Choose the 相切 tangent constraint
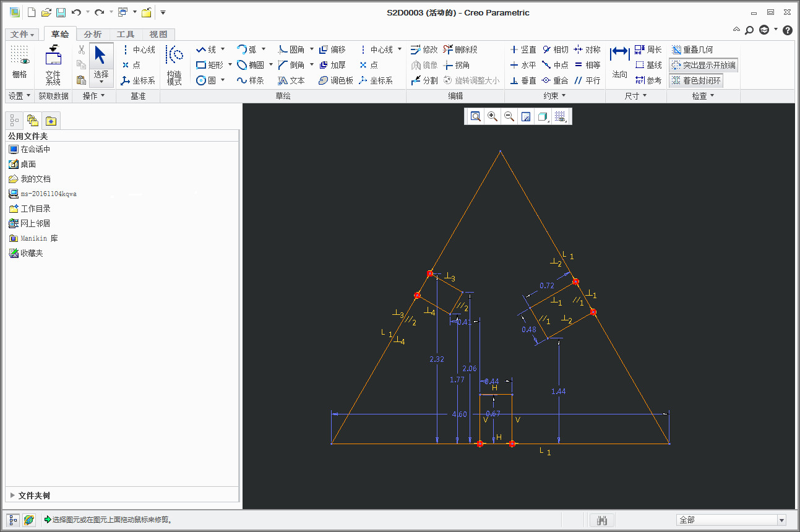800x532 pixels. pyautogui.click(x=555, y=49)
